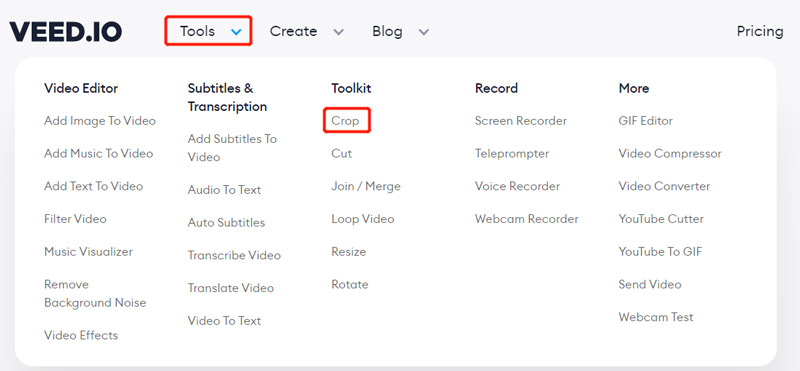Select Remove Background Noise
The image size is (800, 371).
(95, 293)
